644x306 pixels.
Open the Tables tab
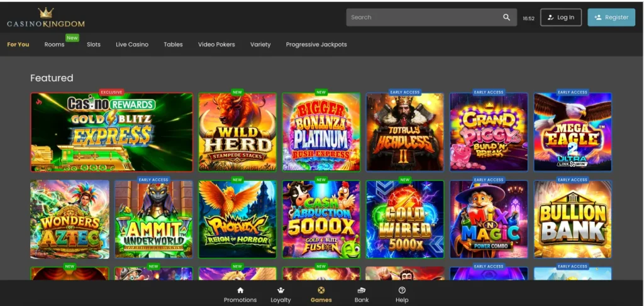coord(173,45)
